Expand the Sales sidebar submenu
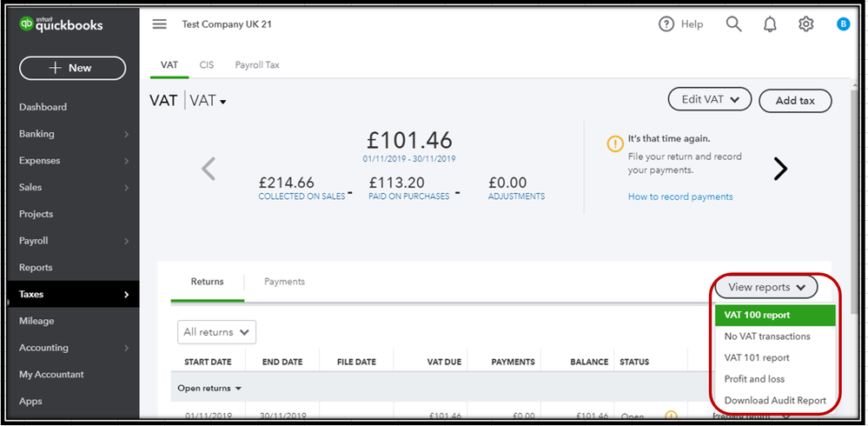Image resolution: width=868 pixels, height=426 pixels. click(126, 188)
